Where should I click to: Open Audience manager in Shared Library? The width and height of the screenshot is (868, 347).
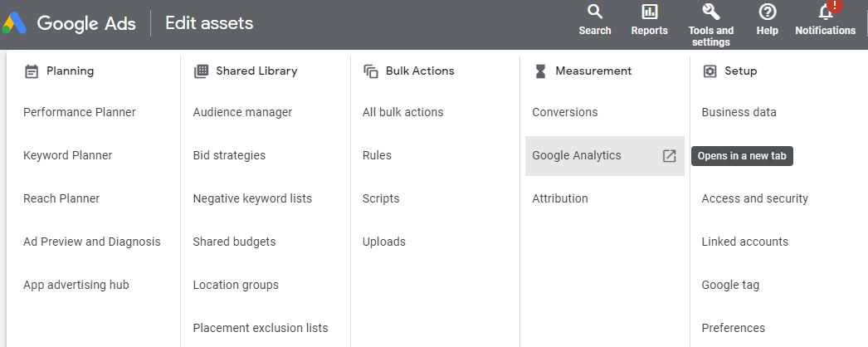(242, 112)
